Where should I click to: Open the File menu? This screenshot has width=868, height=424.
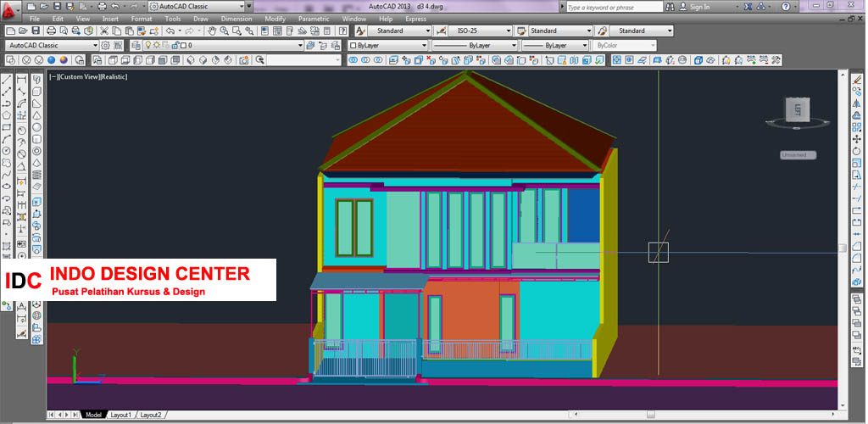point(34,19)
